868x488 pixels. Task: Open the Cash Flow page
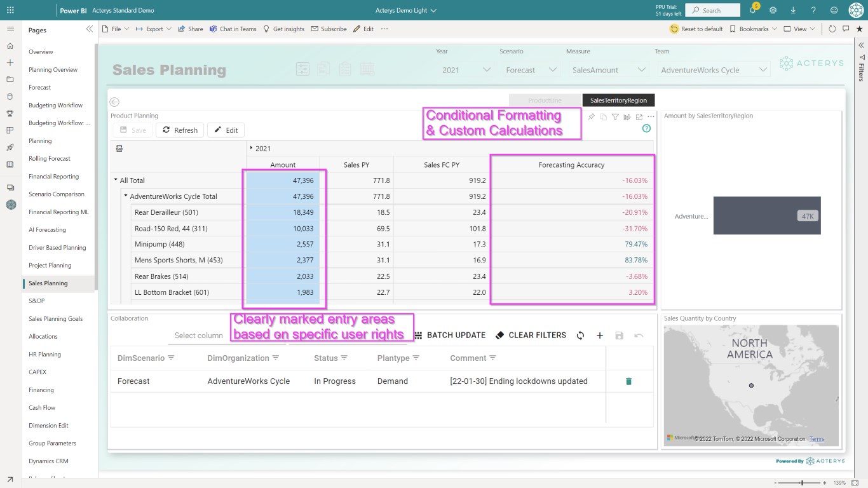[42, 408]
